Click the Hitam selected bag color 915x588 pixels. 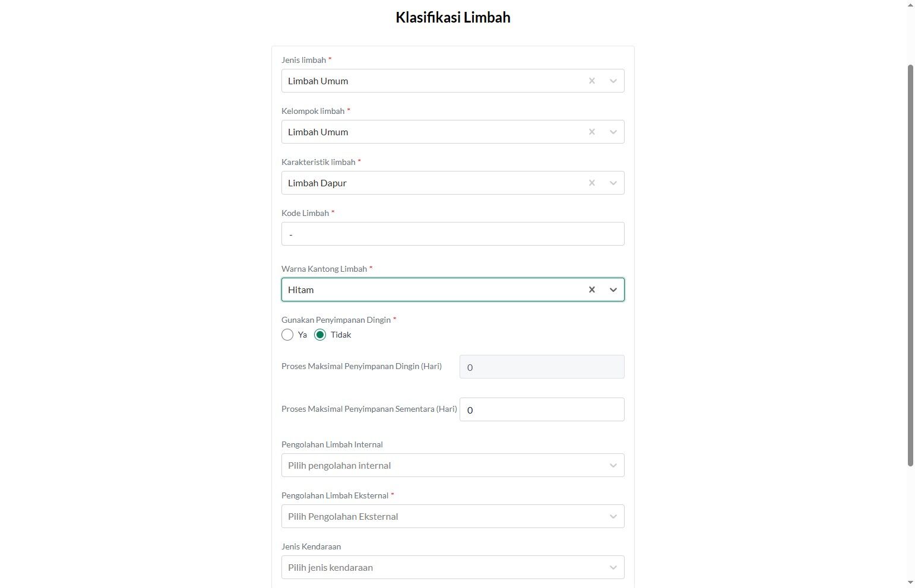(x=301, y=290)
